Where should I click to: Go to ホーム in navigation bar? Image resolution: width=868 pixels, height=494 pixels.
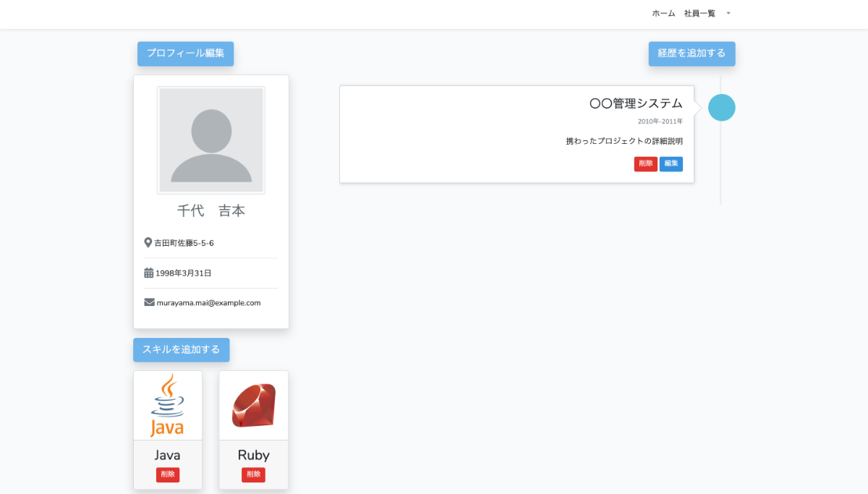pyautogui.click(x=663, y=14)
